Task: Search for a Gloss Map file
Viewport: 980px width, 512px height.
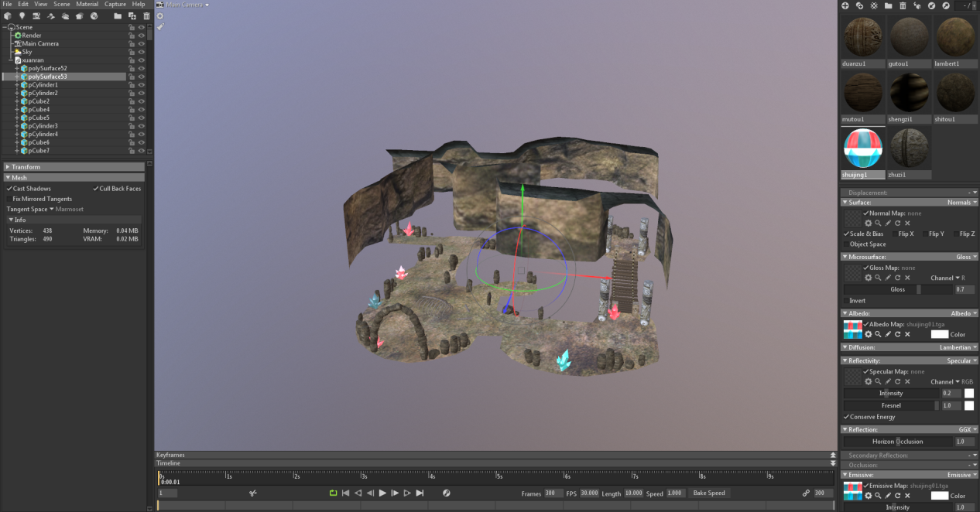Action: pos(878,278)
